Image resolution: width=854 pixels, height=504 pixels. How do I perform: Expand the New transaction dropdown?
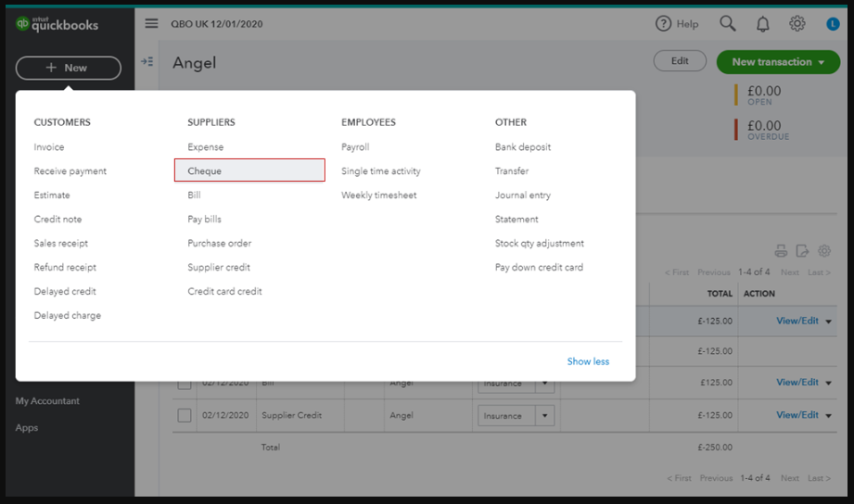tap(822, 62)
